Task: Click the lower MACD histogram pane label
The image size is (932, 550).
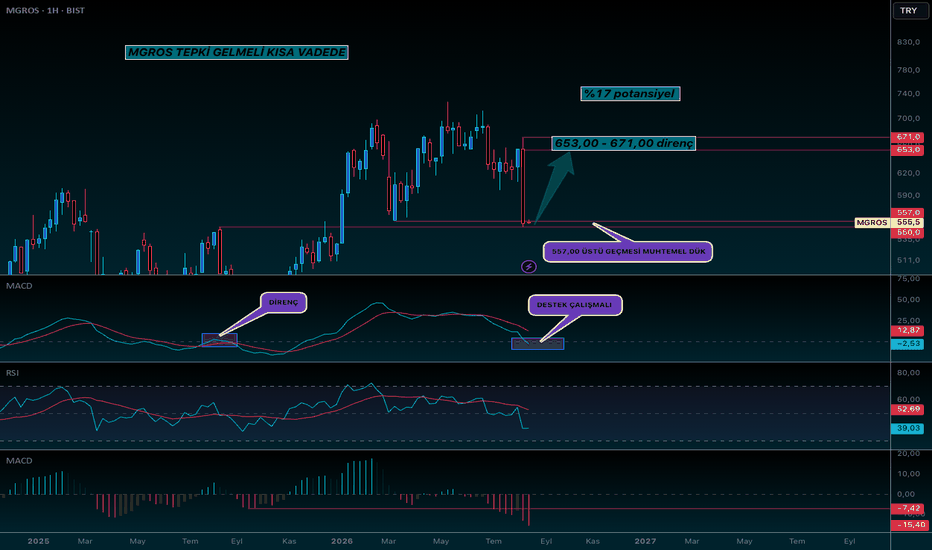Action: tap(19, 461)
